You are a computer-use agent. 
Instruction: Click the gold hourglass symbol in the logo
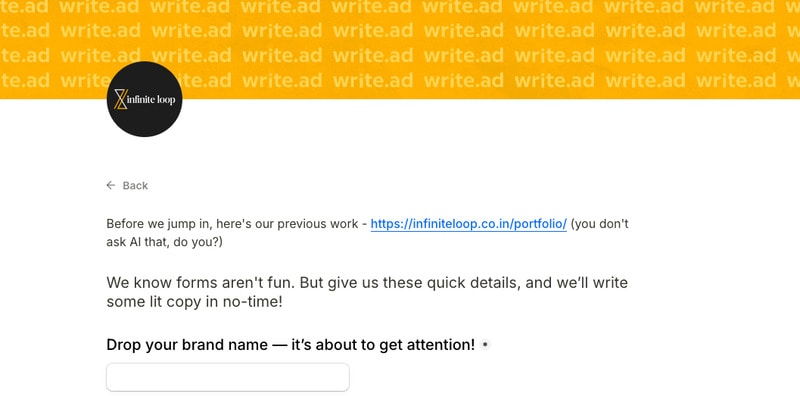(x=121, y=99)
